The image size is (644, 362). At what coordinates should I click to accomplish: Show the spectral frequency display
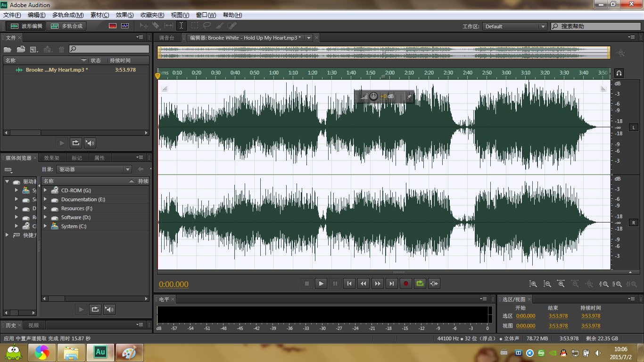(x=113, y=26)
